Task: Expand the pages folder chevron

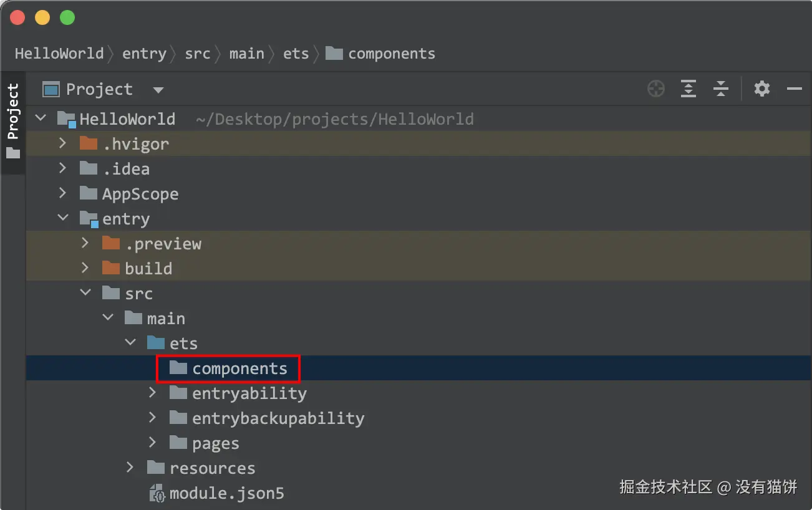Action: [153, 443]
